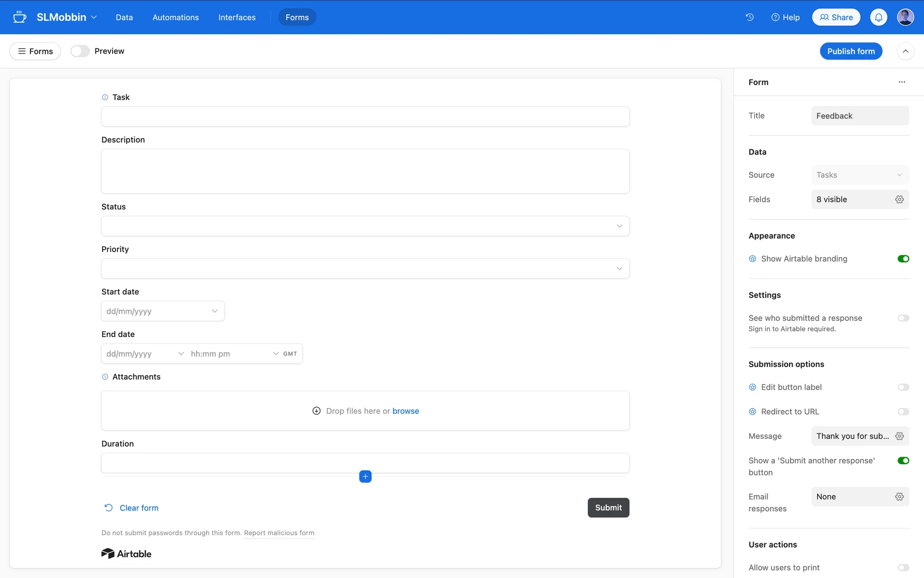The height and width of the screenshot is (578, 924).
Task: Click into the Description text area
Action: [365, 171]
